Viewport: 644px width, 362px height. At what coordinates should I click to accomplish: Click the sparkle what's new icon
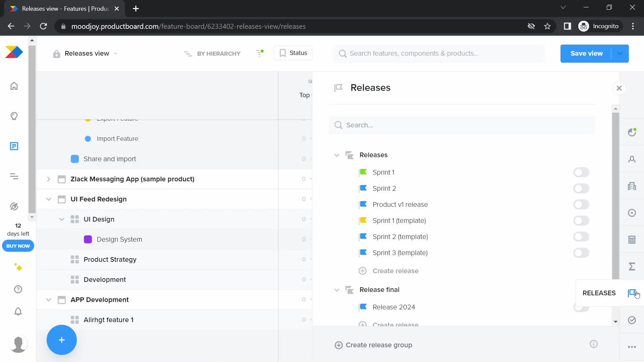[18, 267]
